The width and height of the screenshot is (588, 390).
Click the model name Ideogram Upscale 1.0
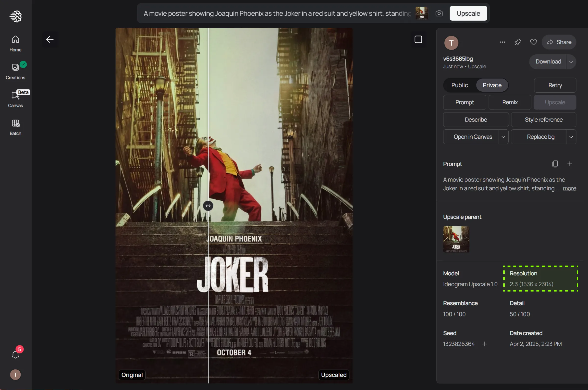[470, 284]
